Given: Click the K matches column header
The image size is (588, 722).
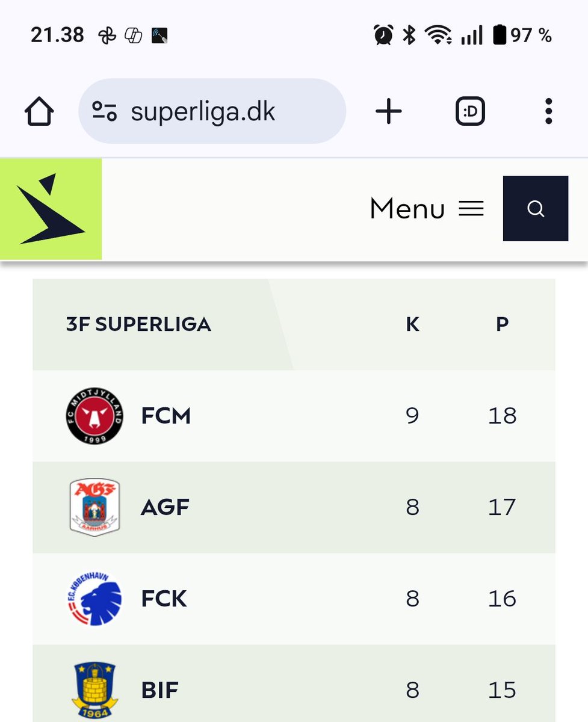Looking at the screenshot, I should coord(412,324).
